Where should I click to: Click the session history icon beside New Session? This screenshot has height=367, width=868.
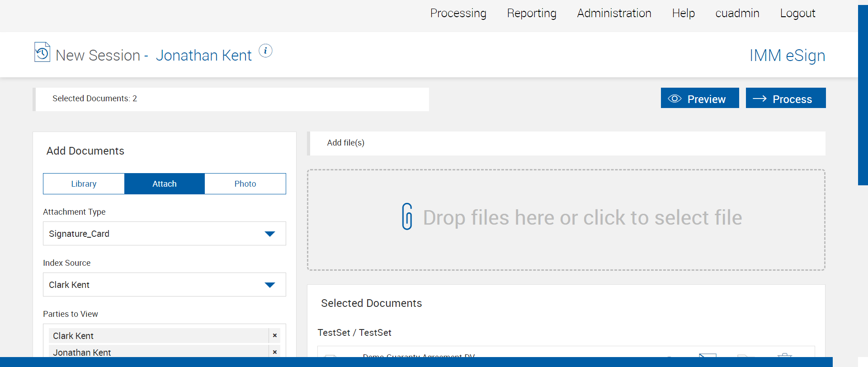(x=42, y=52)
